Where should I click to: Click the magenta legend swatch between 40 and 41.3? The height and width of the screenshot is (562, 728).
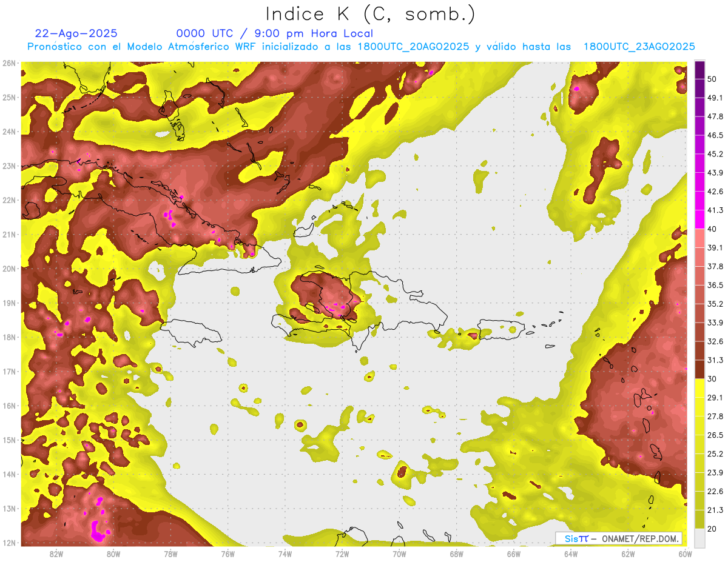(700, 219)
